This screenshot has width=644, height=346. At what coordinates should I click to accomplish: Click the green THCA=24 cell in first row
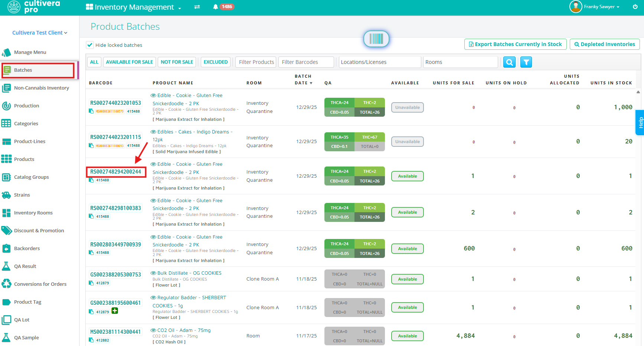[x=339, y=103]
